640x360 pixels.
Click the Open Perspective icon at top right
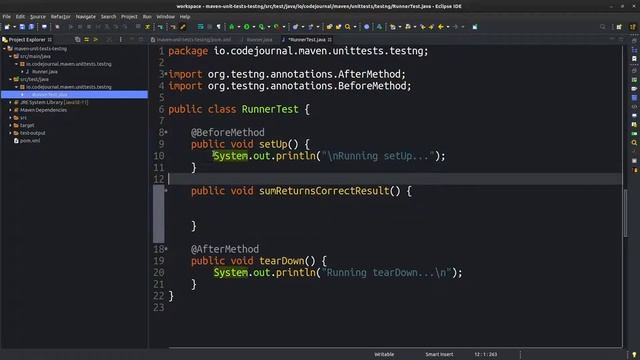pyautogui.click(x=619, y=27)
